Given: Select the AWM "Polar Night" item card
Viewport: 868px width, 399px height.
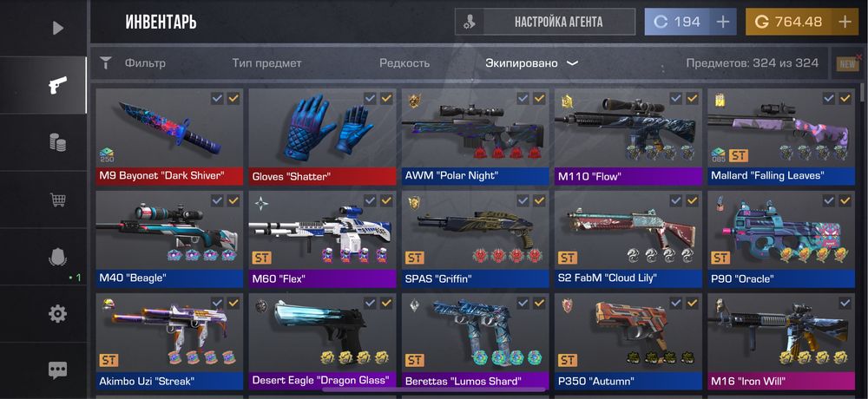Looking at the screenshot, I should coord(475,137).
